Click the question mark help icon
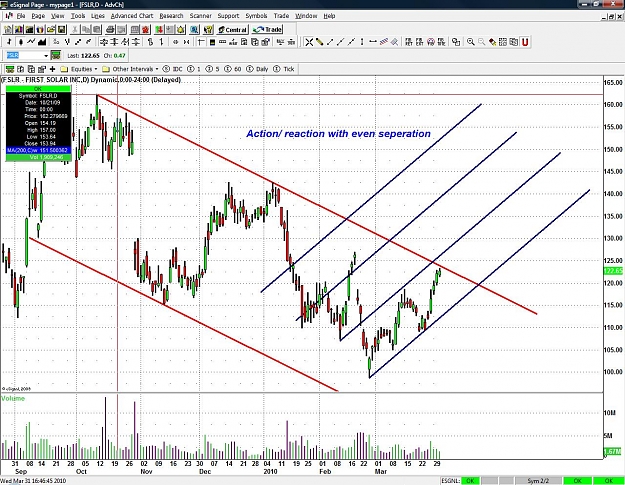Image resolution: width=625 pixels, height=485 pixels. click(208, 29)
